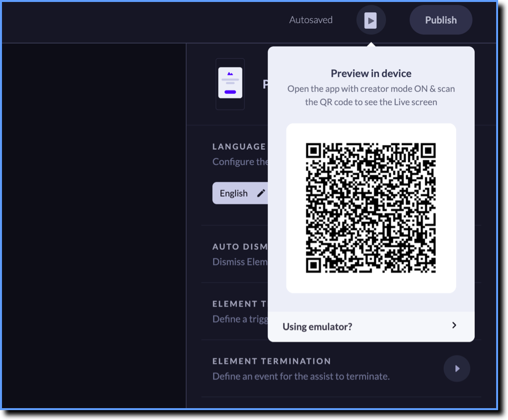Open the phone screen thumbnail icon
This screenshot has height=420, width=508.
230,84
